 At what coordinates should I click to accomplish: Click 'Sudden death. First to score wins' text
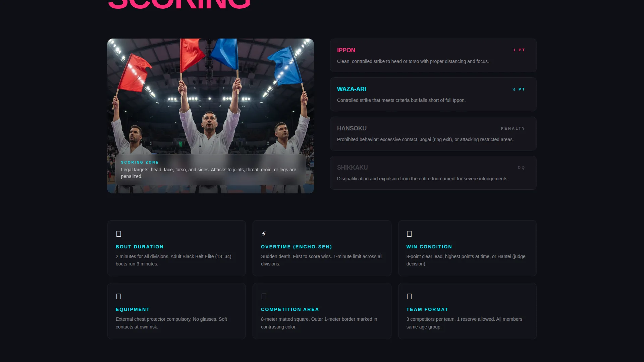[322, 260]
